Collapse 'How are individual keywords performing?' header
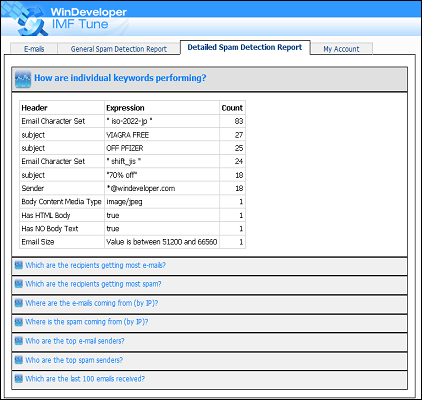 [x=209, y=79]
